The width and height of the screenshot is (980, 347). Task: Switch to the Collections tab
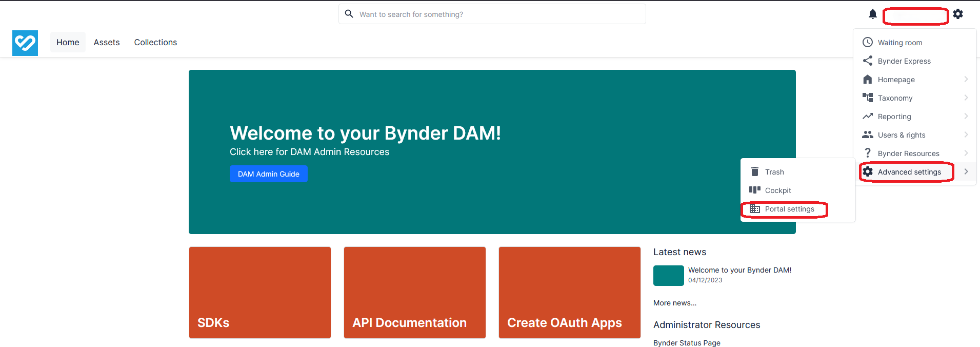[x=155, y=43]
